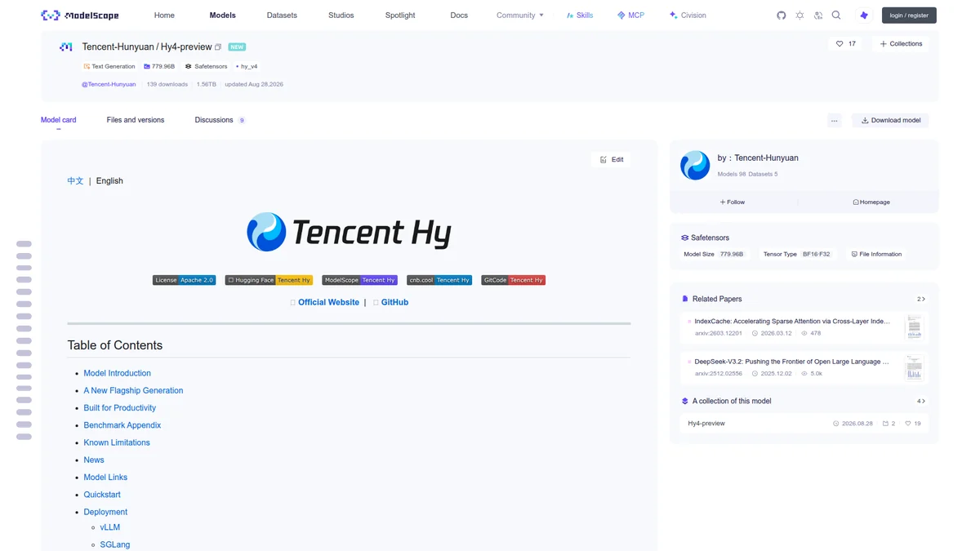Open the three-dots more options button

tap(834, 120)
